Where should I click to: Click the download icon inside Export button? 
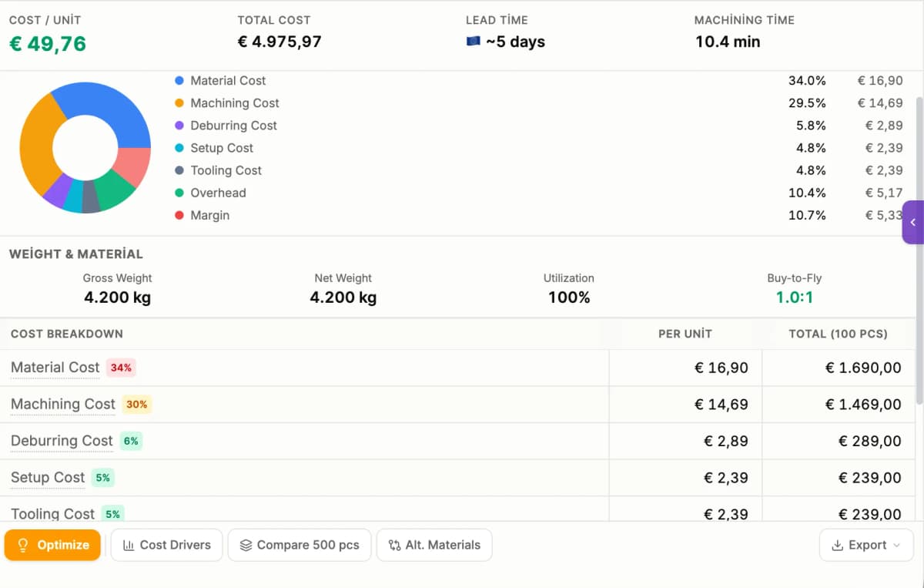[x=840, y=545]
